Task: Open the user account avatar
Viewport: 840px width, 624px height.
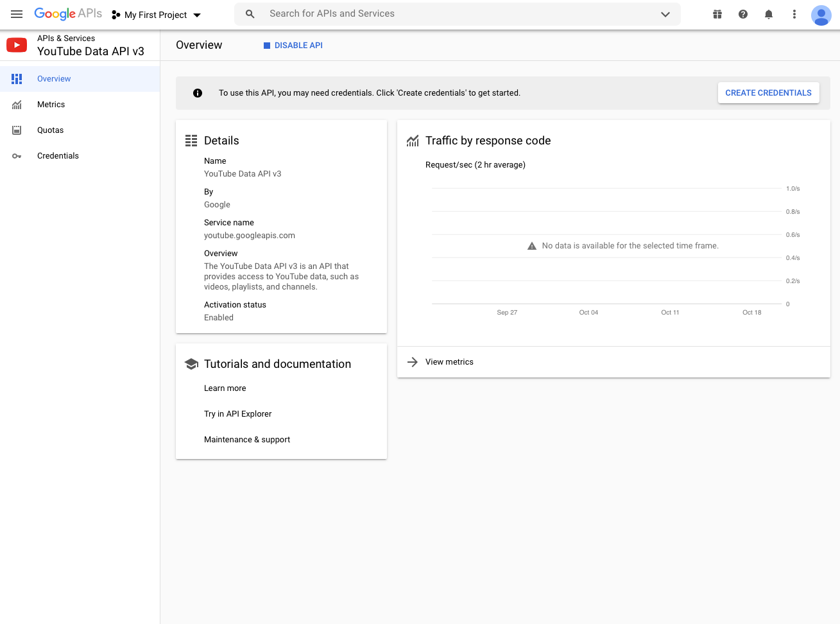Action: [x=821, y=15]
